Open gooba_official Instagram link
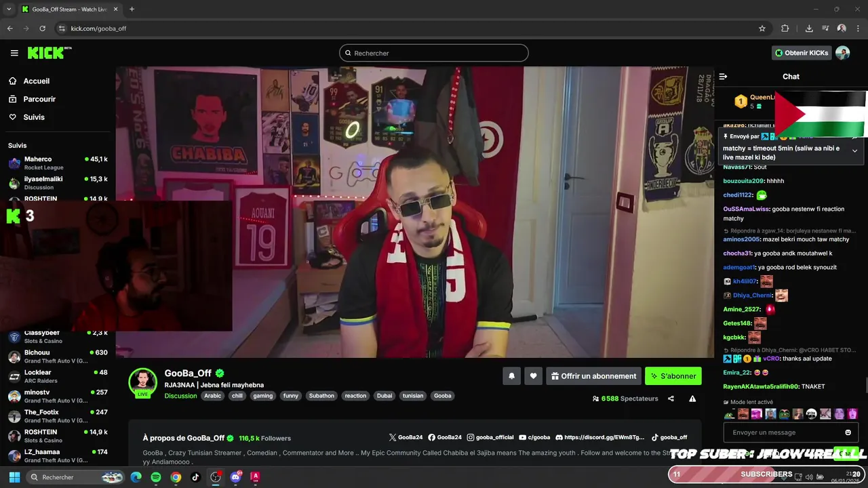 [490, 438]
